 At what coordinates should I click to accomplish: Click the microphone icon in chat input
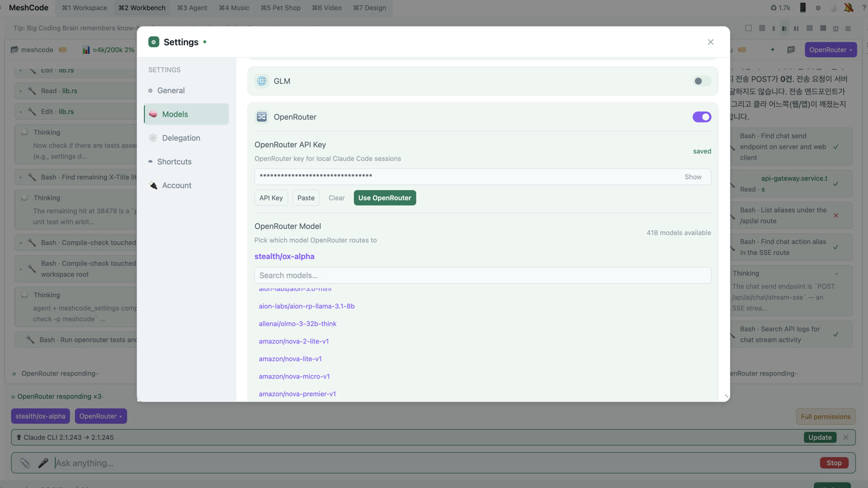pos(43,463)
